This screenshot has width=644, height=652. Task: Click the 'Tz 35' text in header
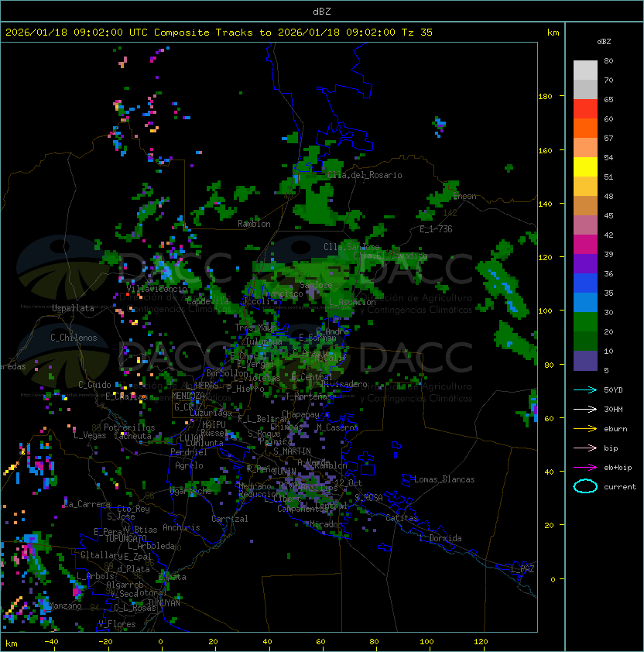click(417, 33)
